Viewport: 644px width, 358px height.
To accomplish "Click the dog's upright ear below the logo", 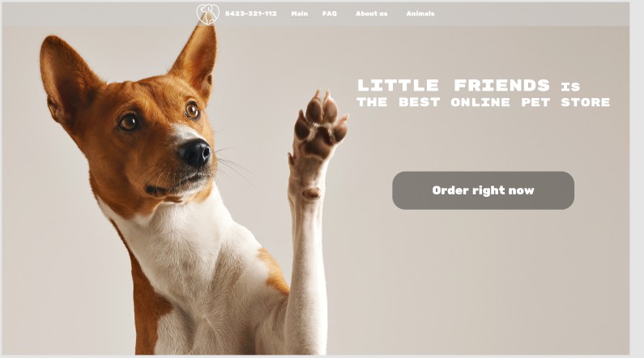I will point(197,58).
